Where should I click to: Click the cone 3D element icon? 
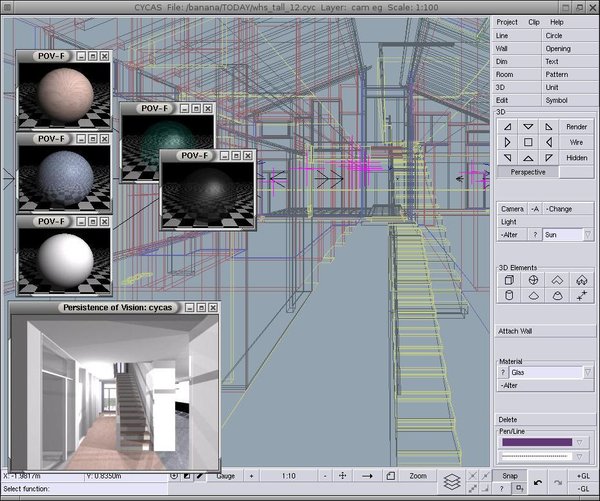click(x=532, y=296)
